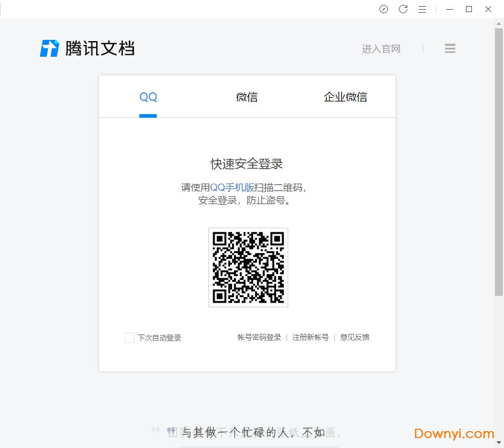
Task: Switch to the 微信 login tab
Action: tap(247, 97)
